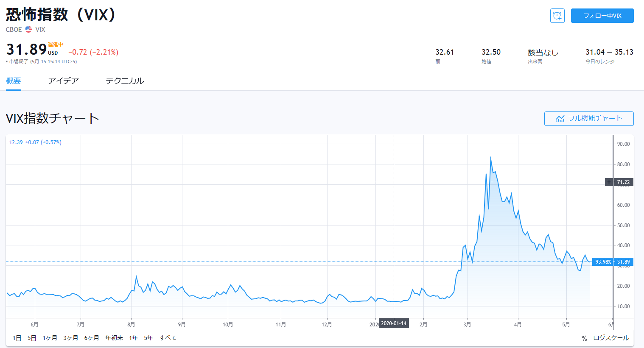The width and height of the screenshot is (644, 348).
Task: Set chart range to 1ヶ月
Action: pos(50,338)
